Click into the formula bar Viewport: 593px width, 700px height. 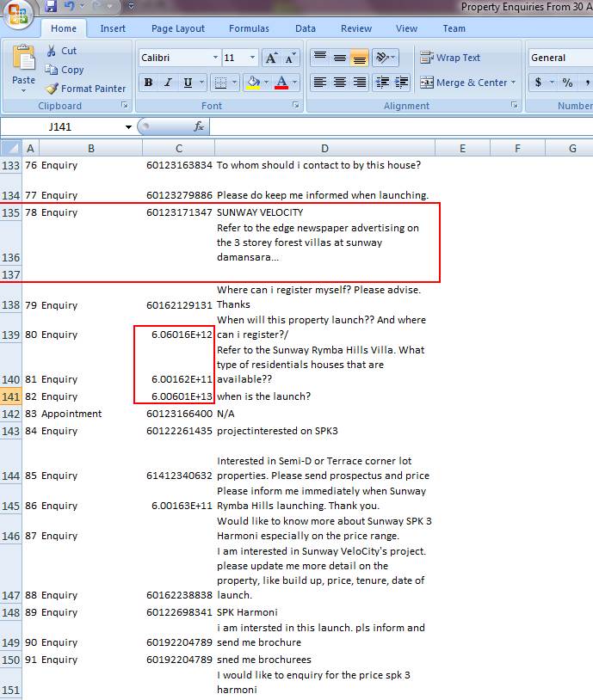400,127
